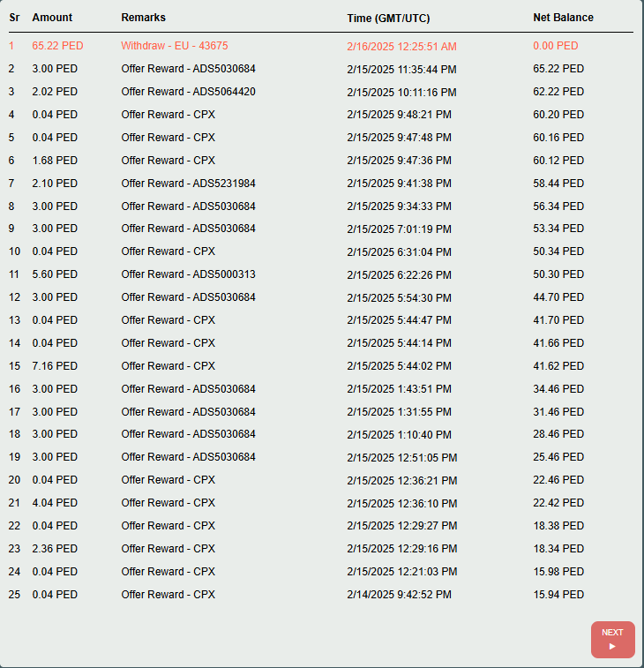Click the 53.34 PED net balance
The height and width of the screenshot is (668, 644).
(x=558, y=229)
